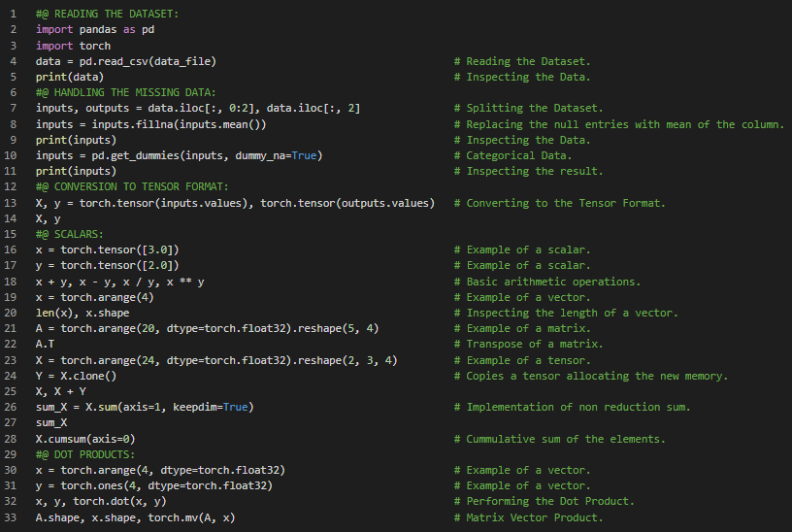This screenshot has width=792, height=532.
Task: Click line number 13 in the gutter
Action: [13, 203]
